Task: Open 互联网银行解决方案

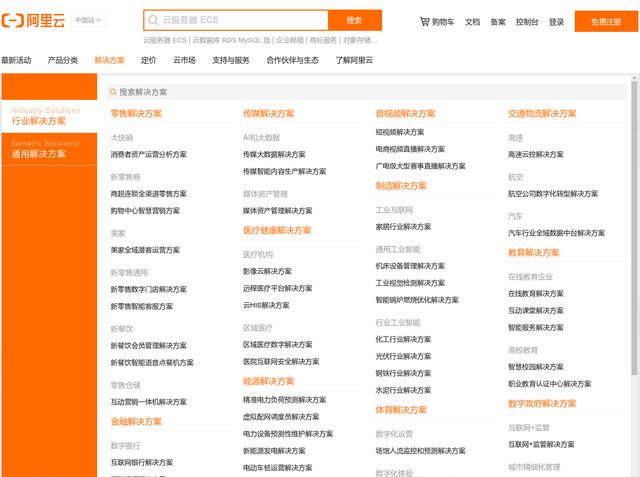Action: (x=142, y=462)
